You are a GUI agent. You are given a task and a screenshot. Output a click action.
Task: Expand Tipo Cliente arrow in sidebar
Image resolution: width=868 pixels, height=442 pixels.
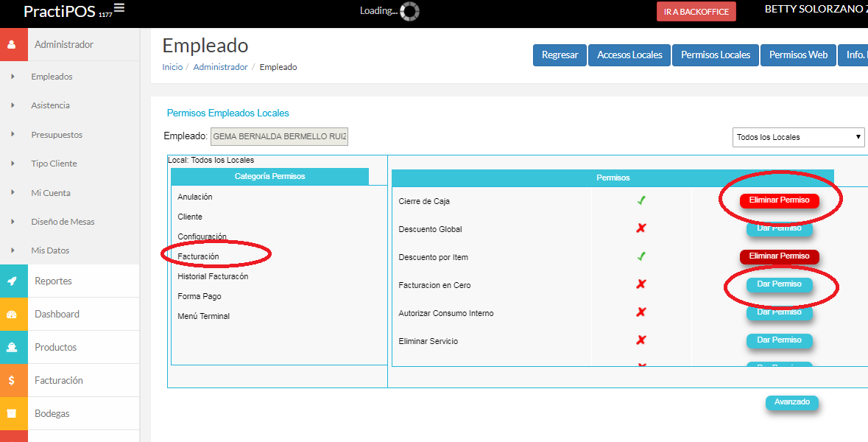point(13,164)
